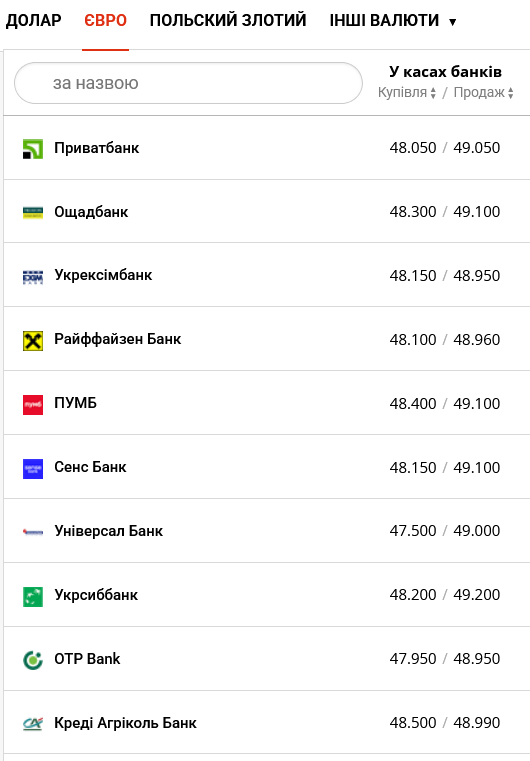530x761 pixels.
Task: Click the Креді Агріколь Банк logo
Action: (33, 724)
